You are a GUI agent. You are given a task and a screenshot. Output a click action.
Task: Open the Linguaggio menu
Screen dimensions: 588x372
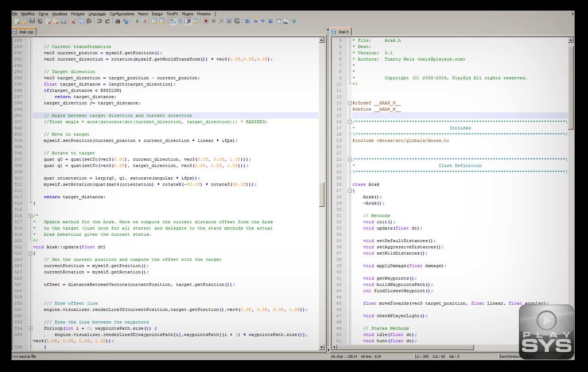[97, 14]
